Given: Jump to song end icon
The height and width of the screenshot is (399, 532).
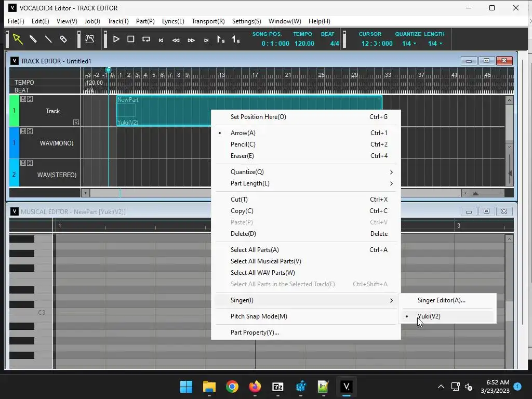Looking at the screenshot, I should coord(206,40).
